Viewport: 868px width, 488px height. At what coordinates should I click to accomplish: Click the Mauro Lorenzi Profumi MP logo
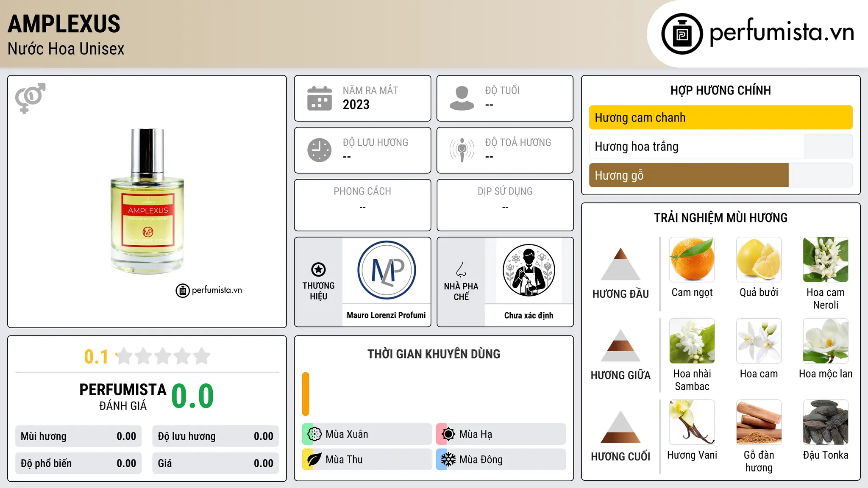tap(387, 270)
